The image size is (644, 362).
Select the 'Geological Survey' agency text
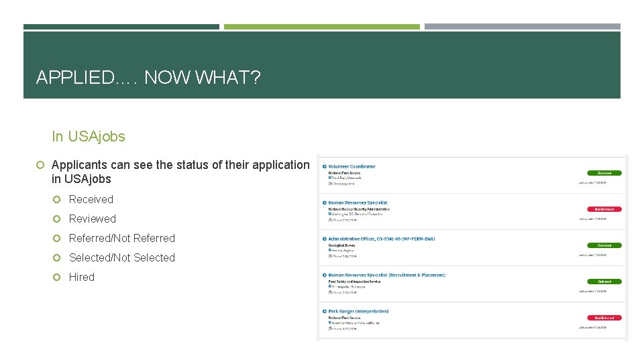click(341, 245)
